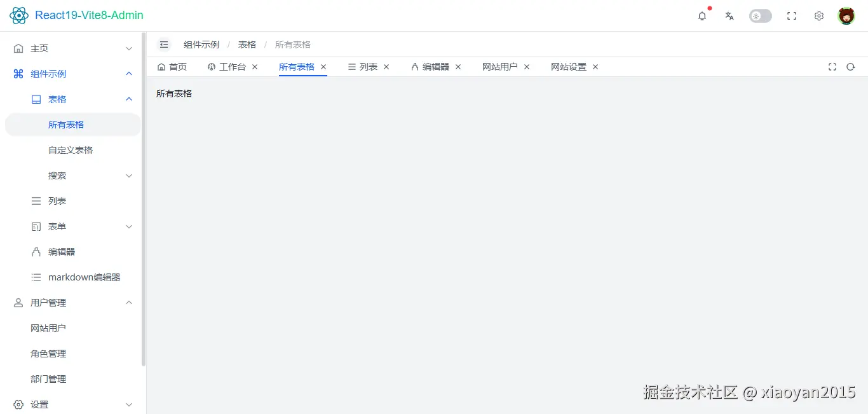Click the dashboard icon on the 工作台 tab

pyautogui.click(x=212, y=67)
